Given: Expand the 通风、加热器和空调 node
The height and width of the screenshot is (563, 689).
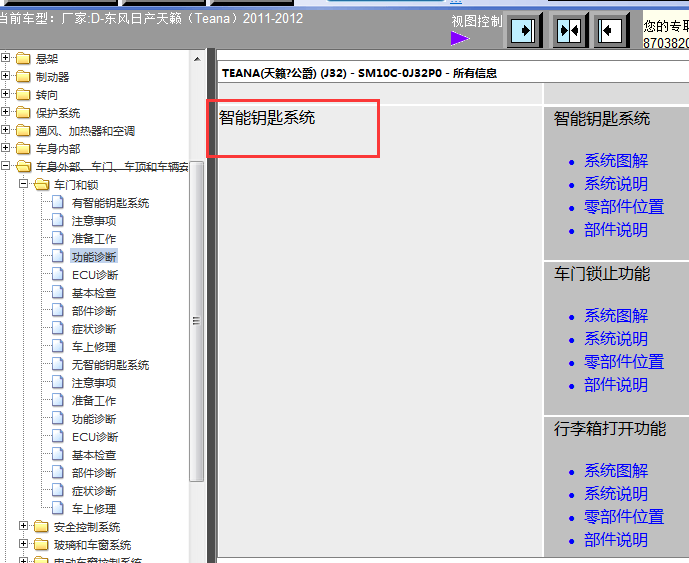Looking at the screenshot, I should pos(5,130).
